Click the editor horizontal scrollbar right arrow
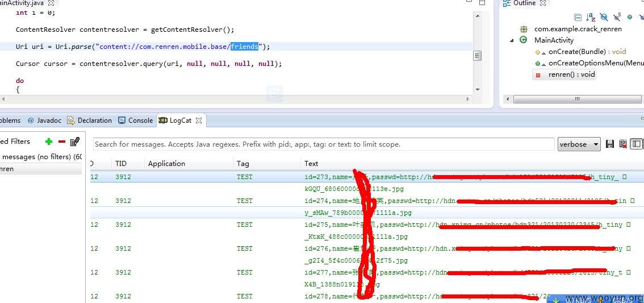 (x=468, y=99)
